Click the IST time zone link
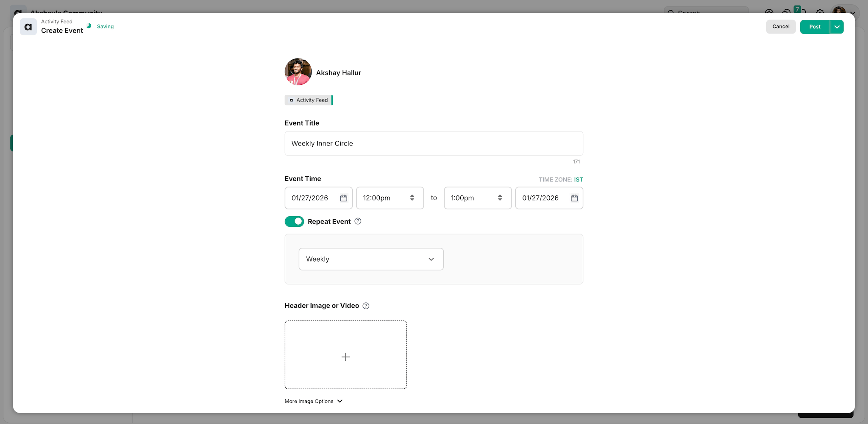The image size is (868, 424). pyautogui.click(x=578, y=179)
